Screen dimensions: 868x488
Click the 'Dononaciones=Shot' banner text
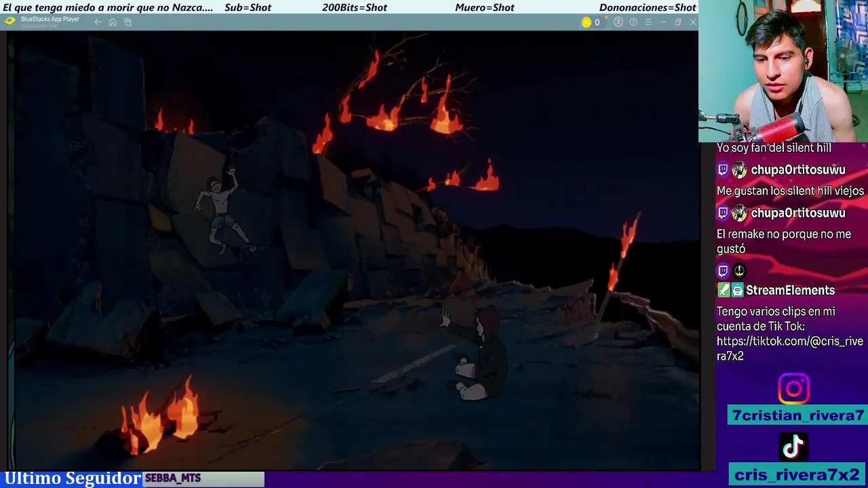[x=648, y=7]
